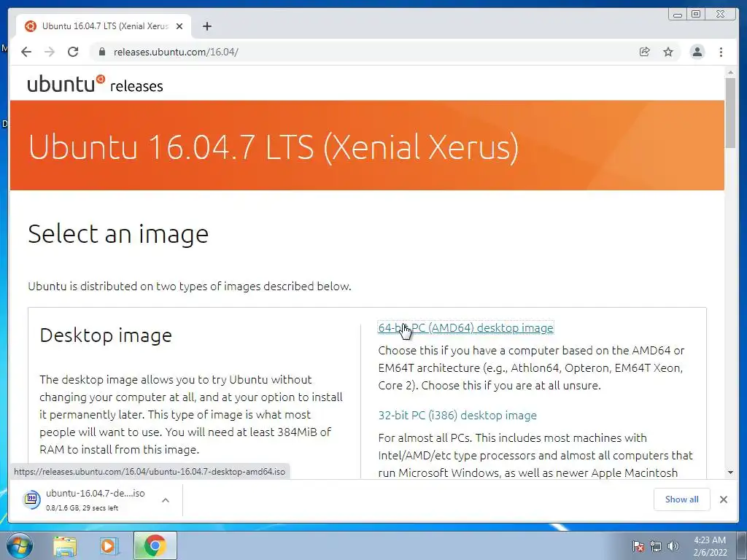Launch Windows Media Player from taskbar
Viewport: 747px width, 560px height.
(x=109, y=545)
